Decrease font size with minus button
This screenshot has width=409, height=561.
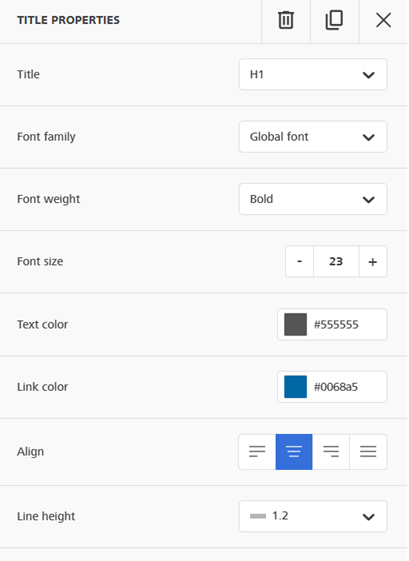[x=300, y=262]
